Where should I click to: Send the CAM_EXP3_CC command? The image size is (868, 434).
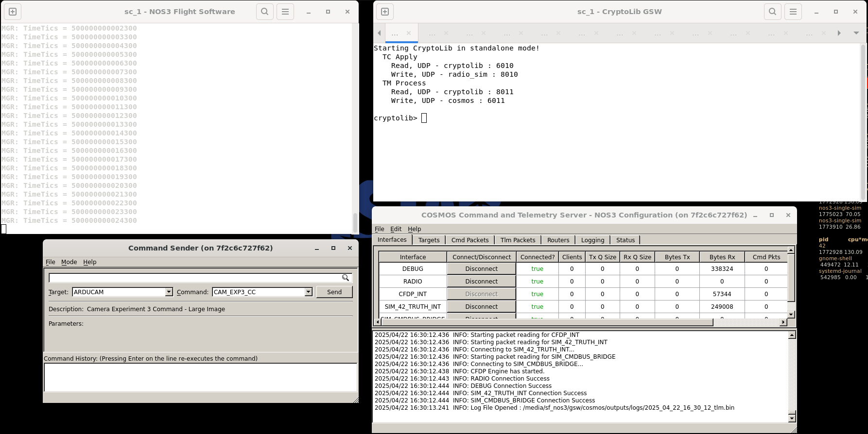tap(334, 292)
